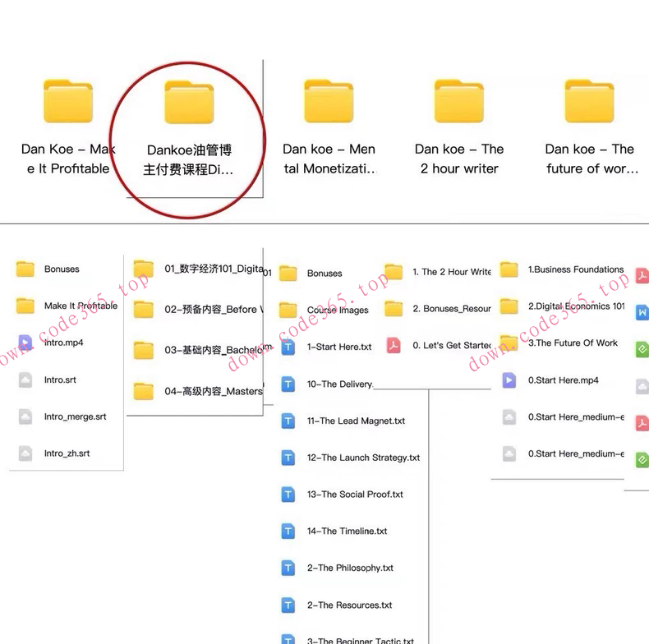Image resolution: width=649 pixels, height=644 pixels.
Task: Click the 03-基础内容_Bachelor folder icon
Action: coord(143,350)
